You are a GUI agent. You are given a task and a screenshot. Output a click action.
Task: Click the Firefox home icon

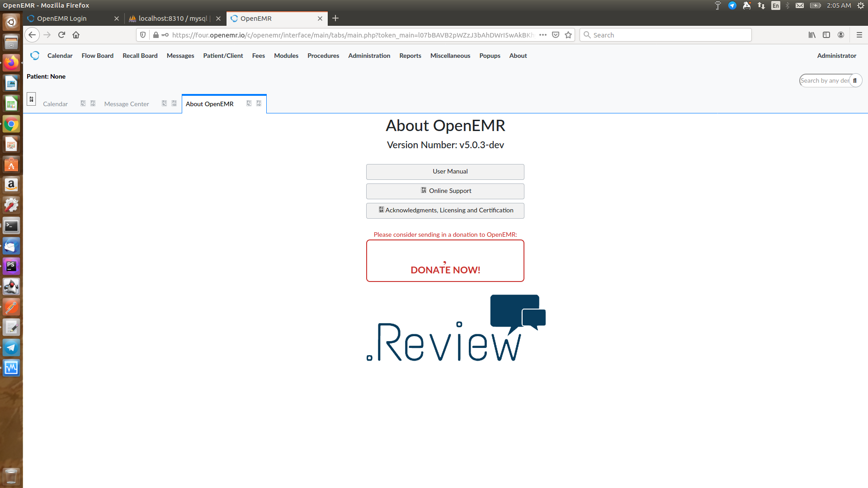[76, 35]
